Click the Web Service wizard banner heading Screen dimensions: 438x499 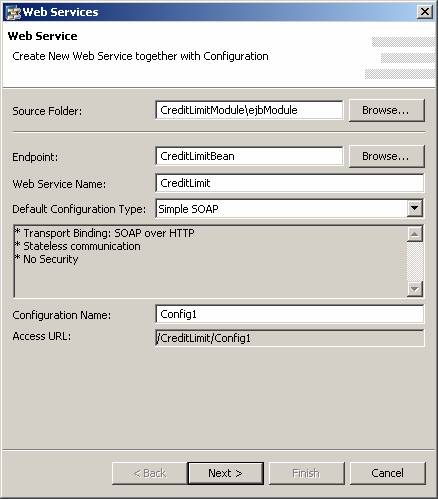43,36
